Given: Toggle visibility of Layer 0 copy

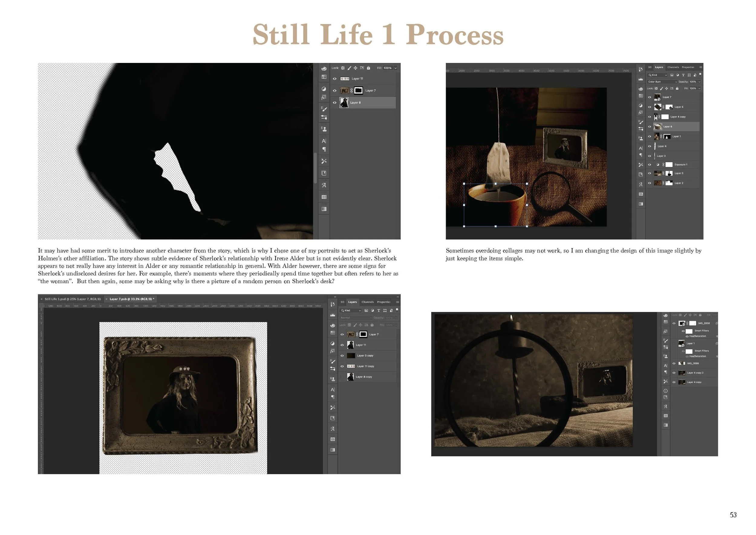Looking at the screenshot, I should tap(342, 356).
